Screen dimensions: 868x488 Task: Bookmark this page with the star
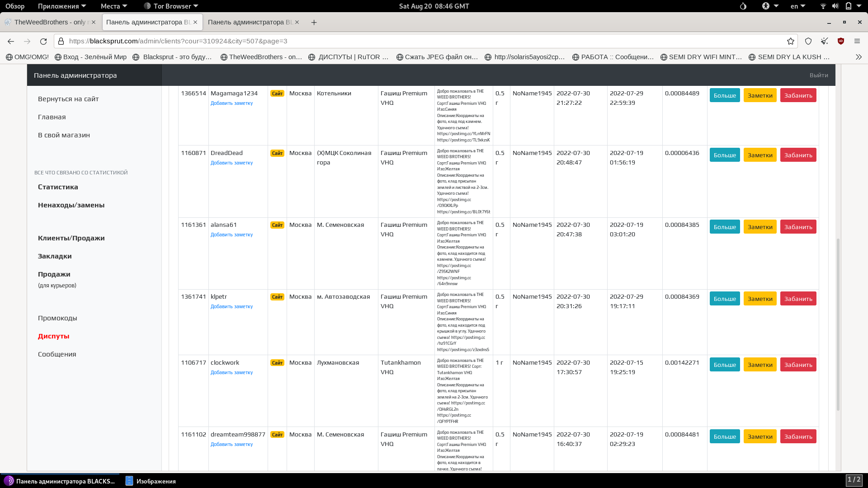click(790, 41)
